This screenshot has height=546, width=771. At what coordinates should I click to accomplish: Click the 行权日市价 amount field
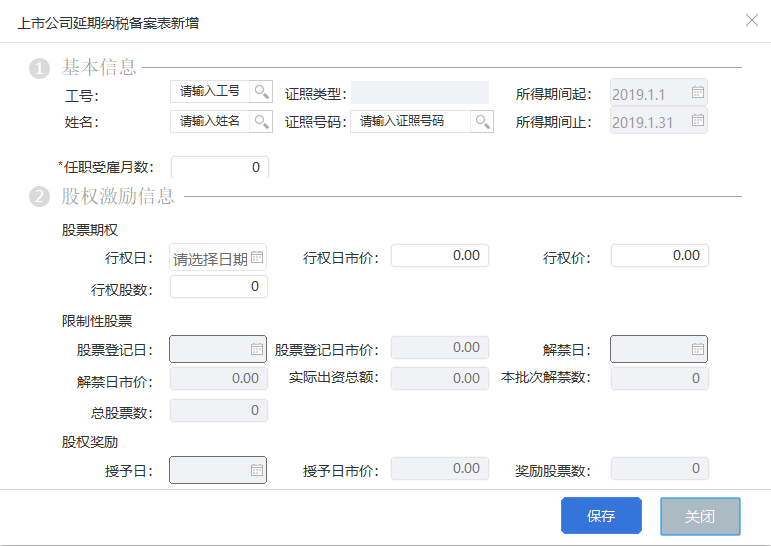point(440,256)
